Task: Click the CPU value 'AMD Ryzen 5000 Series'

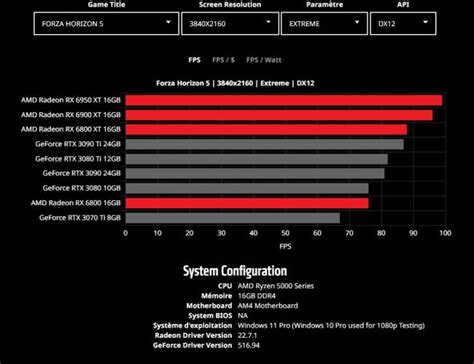Action: pyautogui.click(x=276, y=286)
